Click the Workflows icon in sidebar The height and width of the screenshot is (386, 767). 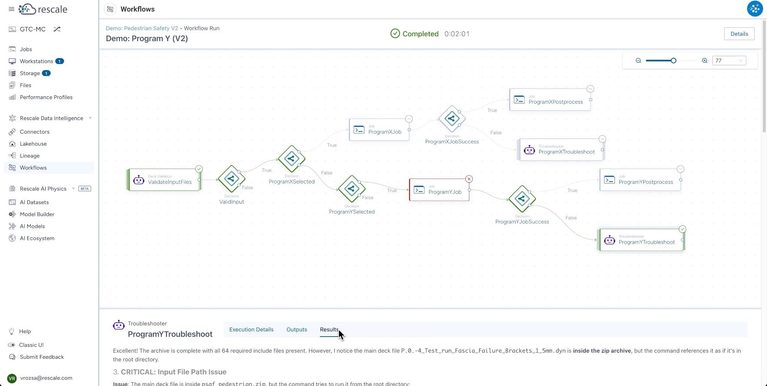pos(12,168)
